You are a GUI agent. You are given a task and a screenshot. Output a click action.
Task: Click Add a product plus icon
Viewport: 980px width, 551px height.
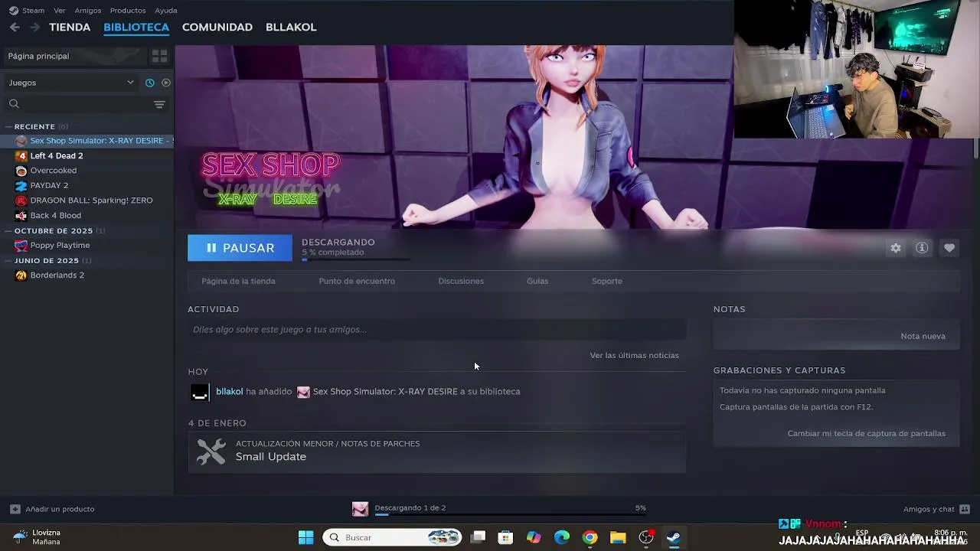click(15, 509)
